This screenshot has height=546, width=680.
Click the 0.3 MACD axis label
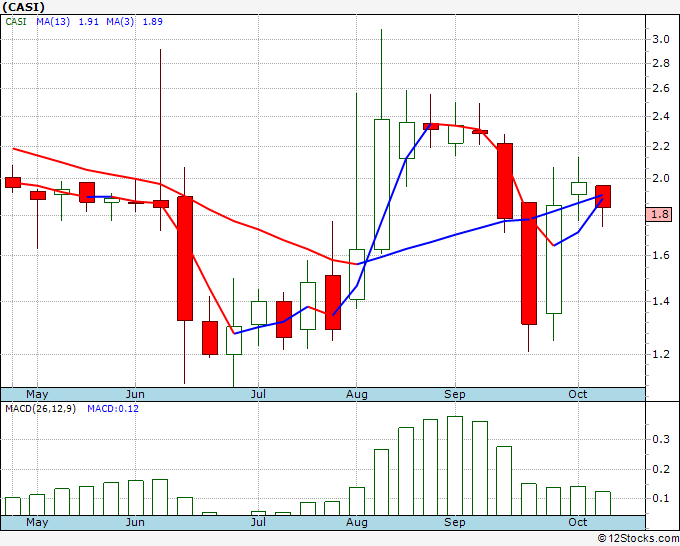pos(661,440)
